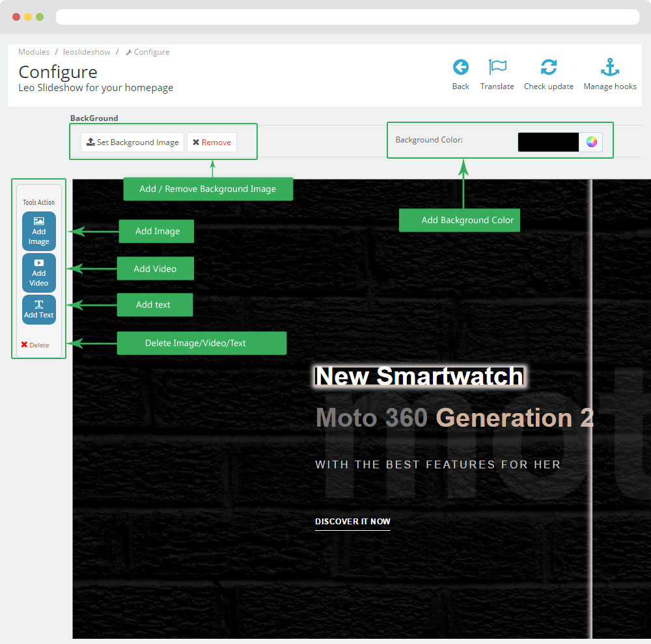Click 'Leo Slideshow for your homepage' subtitle
The height and width of the screenshot is (644, 651).
[96, 88]
